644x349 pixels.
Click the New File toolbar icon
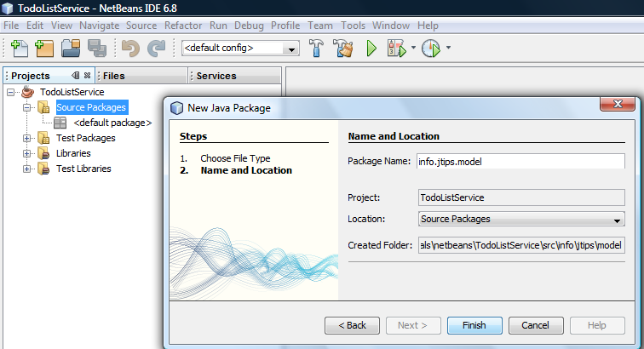(19, 48)
